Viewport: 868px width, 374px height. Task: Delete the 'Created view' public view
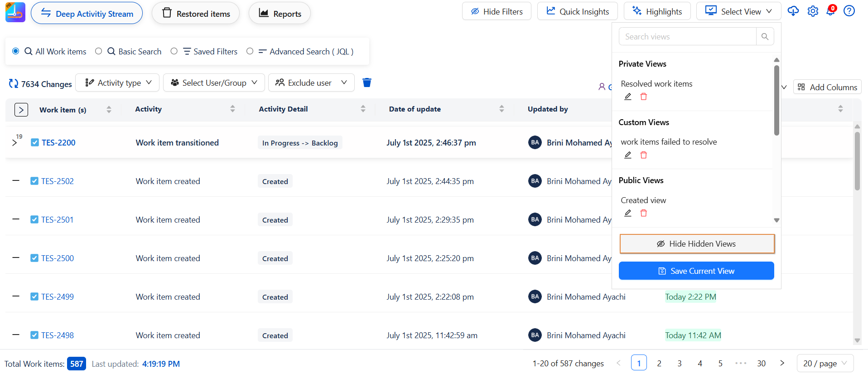click(x=643, y=213)
